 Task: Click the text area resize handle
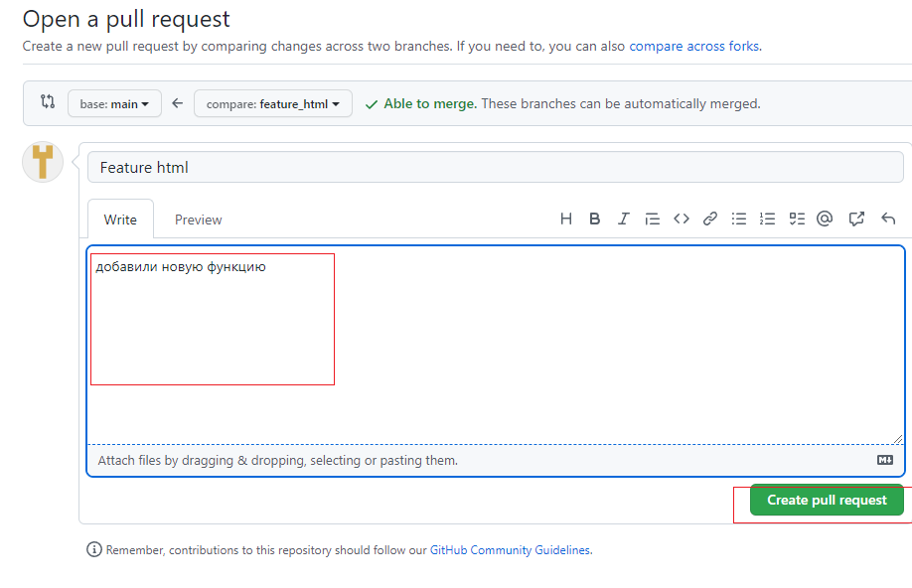[x=897, y=439]
